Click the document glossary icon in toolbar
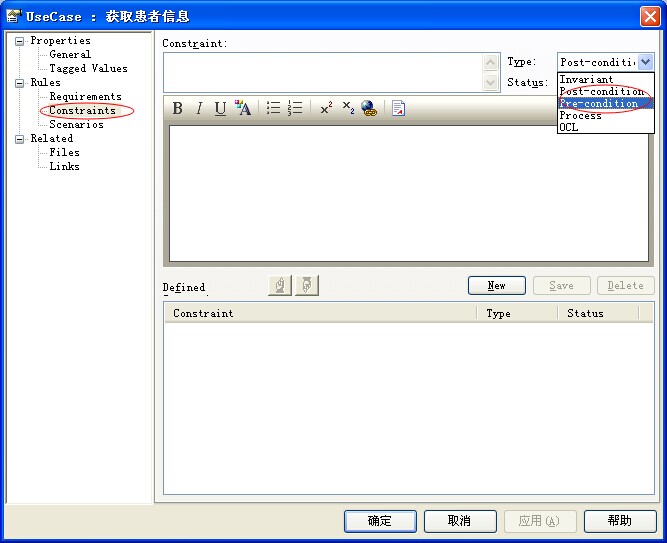This screenshot has height=543, width=667. pyautogui.click(x=399, y=108)
